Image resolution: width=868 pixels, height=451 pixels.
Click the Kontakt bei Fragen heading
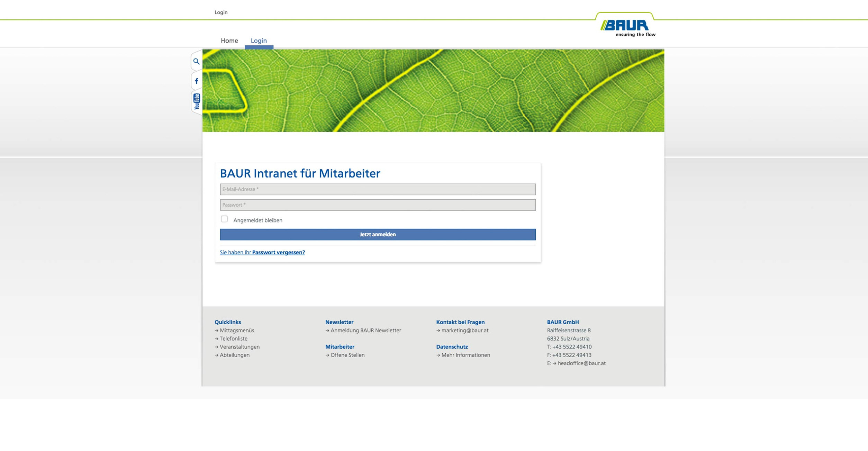click(460, 322)
